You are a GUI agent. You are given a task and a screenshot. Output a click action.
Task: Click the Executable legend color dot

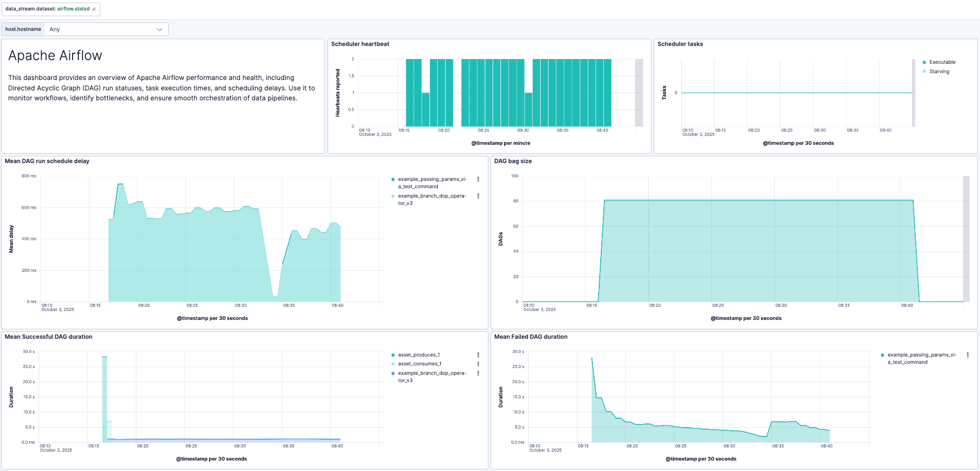click(924, 62)
